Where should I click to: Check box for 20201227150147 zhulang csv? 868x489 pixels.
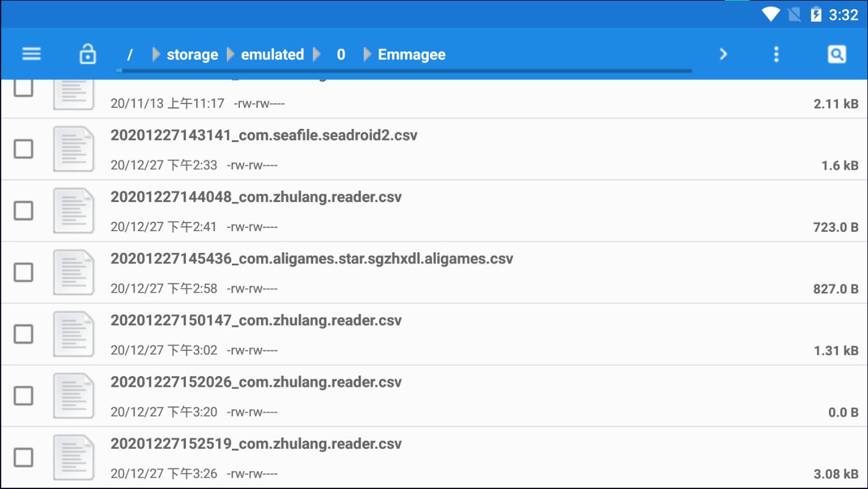pyautogui.click(x=24, y=334)
